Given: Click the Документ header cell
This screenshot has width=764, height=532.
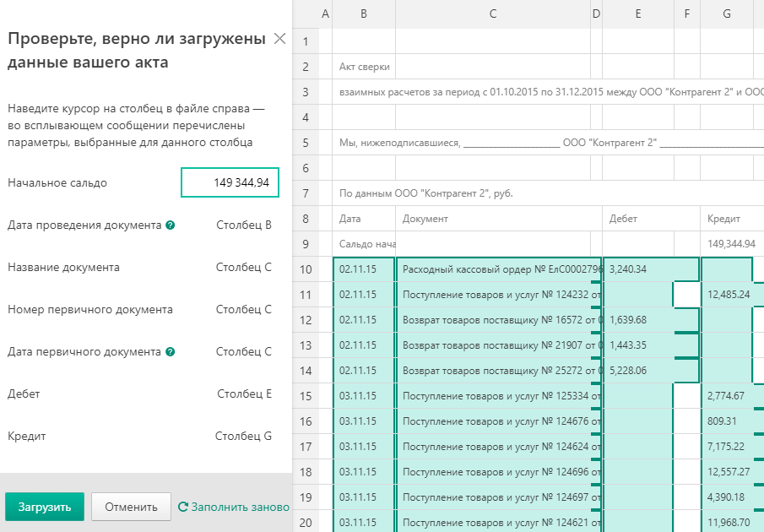Looking at the screenshot, I should point(499,219).
